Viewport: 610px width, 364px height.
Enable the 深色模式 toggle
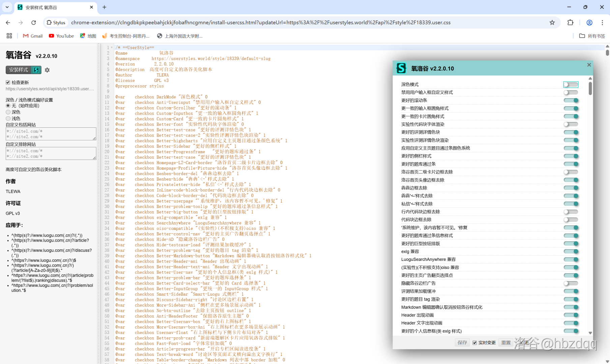(571, 85)
